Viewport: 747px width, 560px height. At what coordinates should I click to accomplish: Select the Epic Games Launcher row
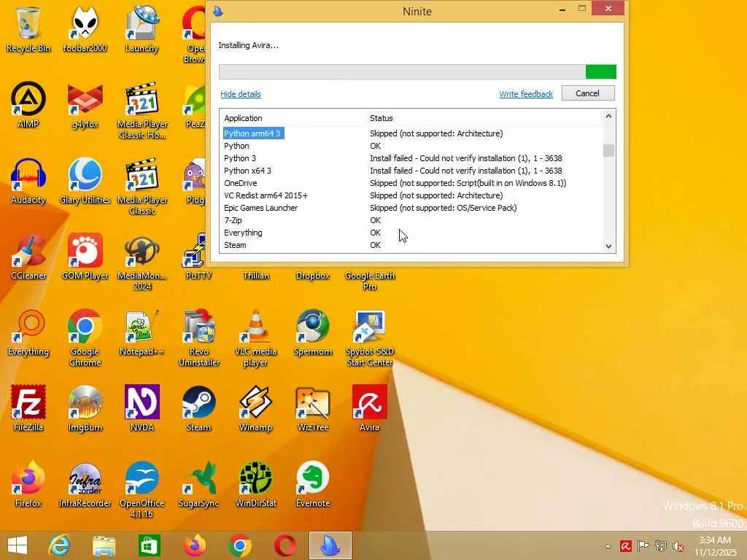click(411, 208)
